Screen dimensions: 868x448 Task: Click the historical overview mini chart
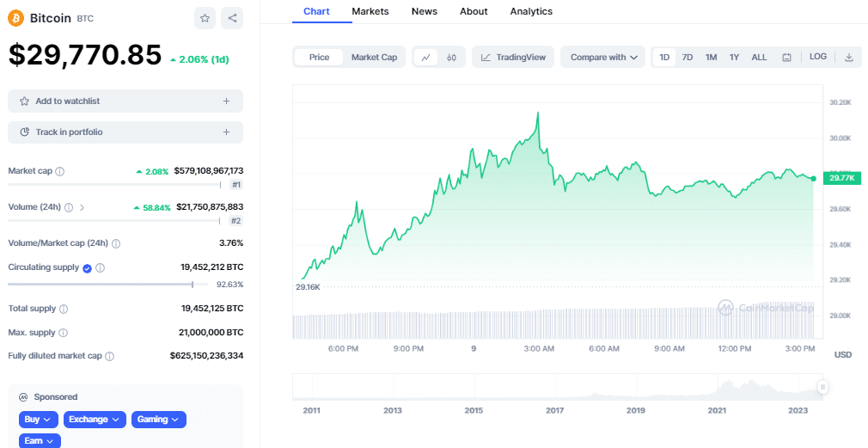[558, 387]
